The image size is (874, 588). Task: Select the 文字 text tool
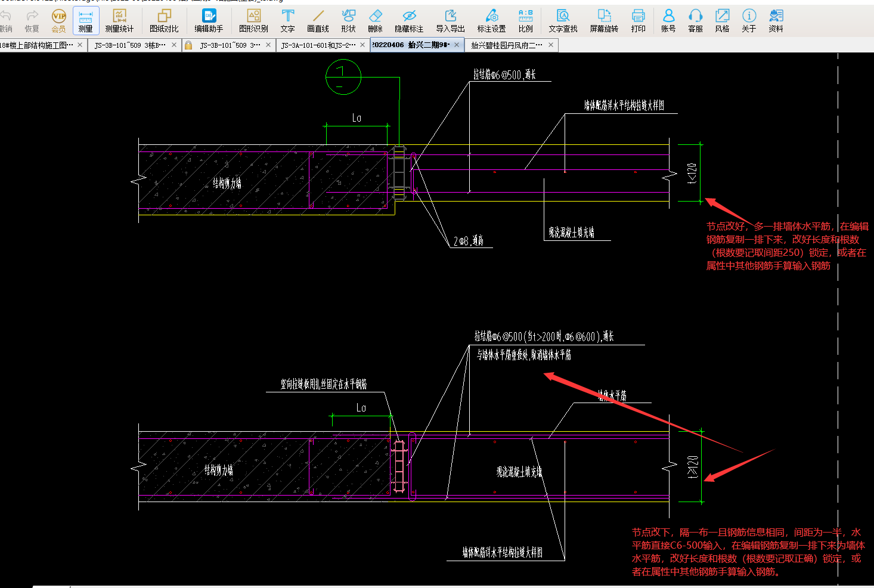tap(287, 21)
